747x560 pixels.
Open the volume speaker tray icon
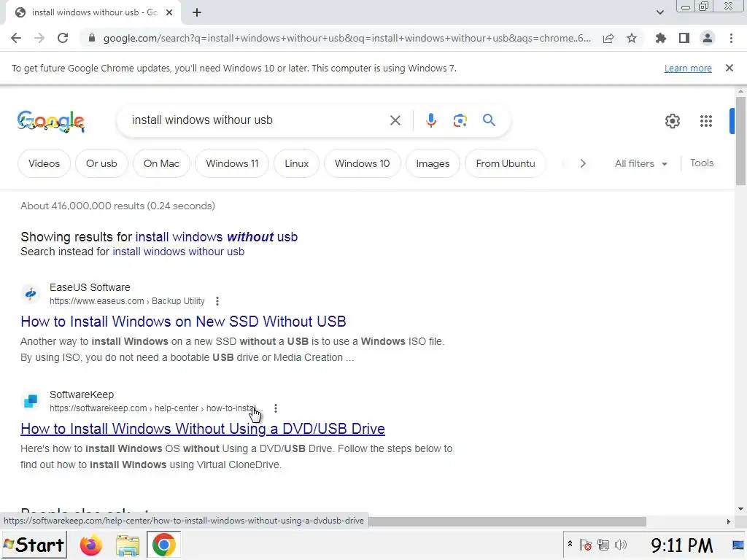(x=620, y=545)
